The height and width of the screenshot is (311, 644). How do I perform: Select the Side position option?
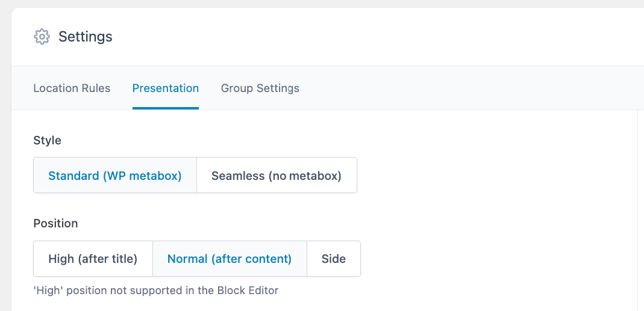coord(334,259)
